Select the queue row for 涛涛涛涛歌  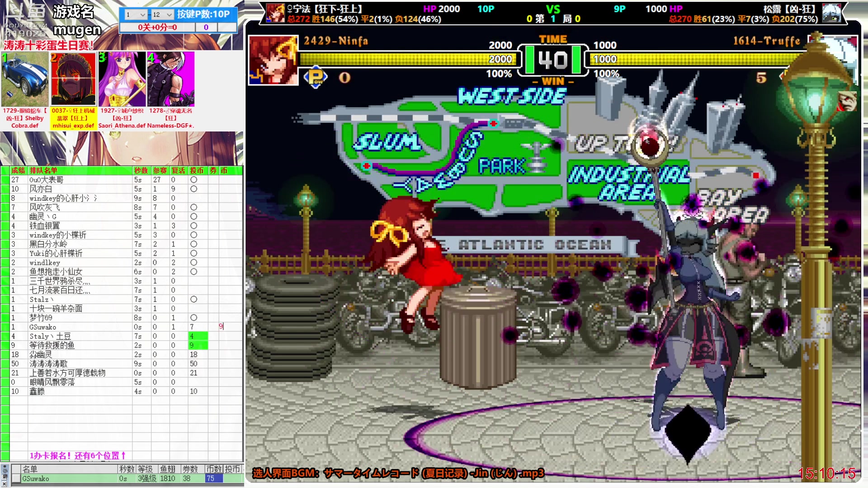[122, 364]
